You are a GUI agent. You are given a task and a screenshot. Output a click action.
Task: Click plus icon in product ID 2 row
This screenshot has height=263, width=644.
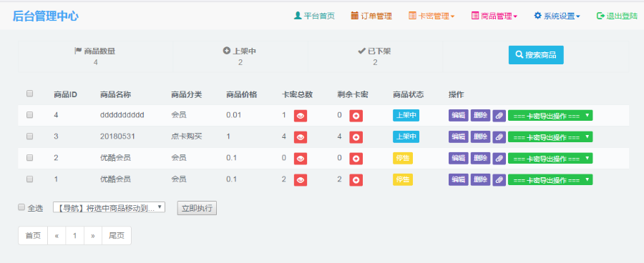point(356,159)
